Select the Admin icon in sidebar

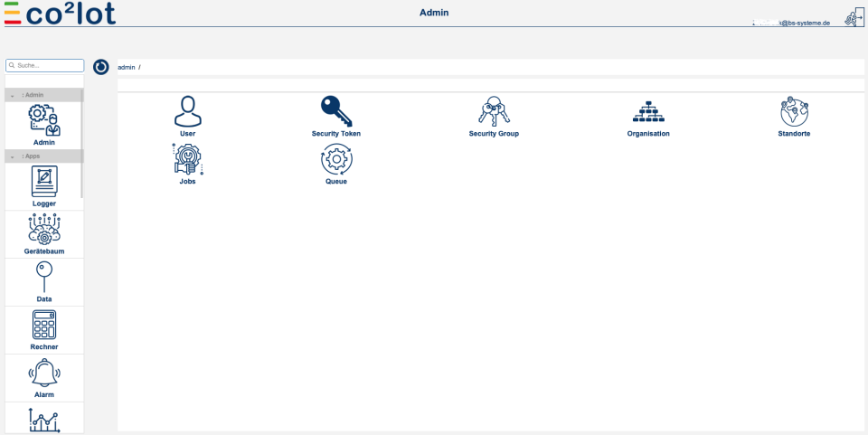[x=44, y=120]
